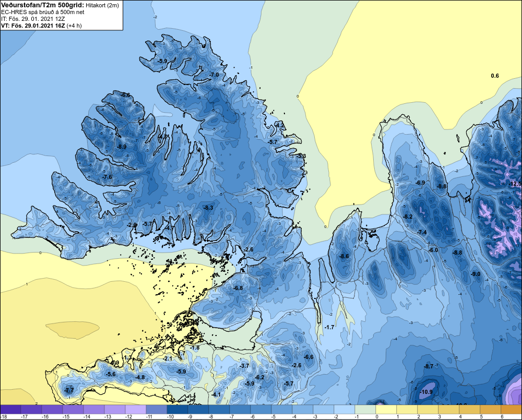Select the dark blue legend swatch labeled -10

click(x=177, y=410)
